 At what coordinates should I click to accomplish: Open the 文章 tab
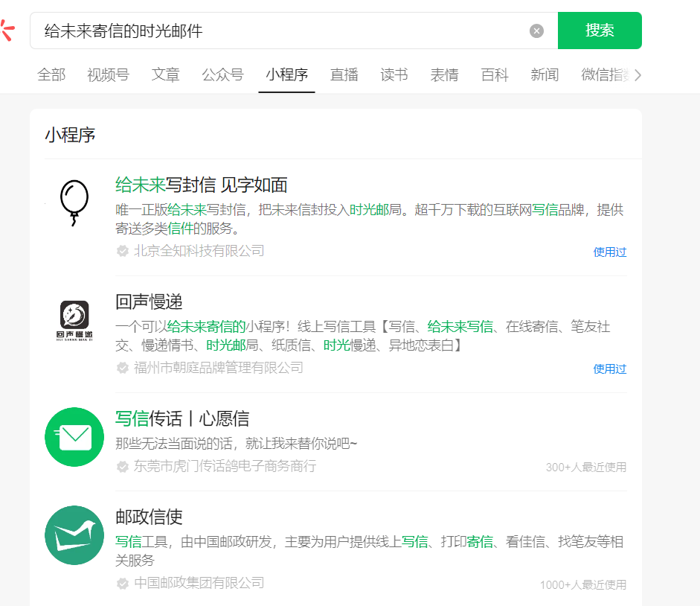(x=166, y=74)
